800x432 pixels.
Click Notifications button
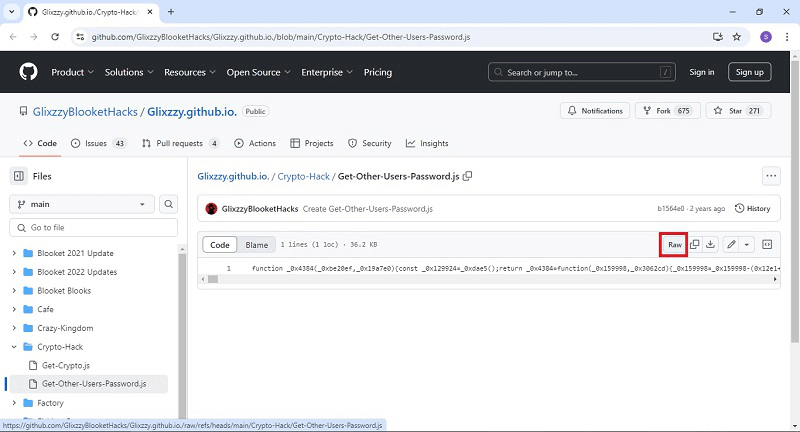[x=595, y=111]
